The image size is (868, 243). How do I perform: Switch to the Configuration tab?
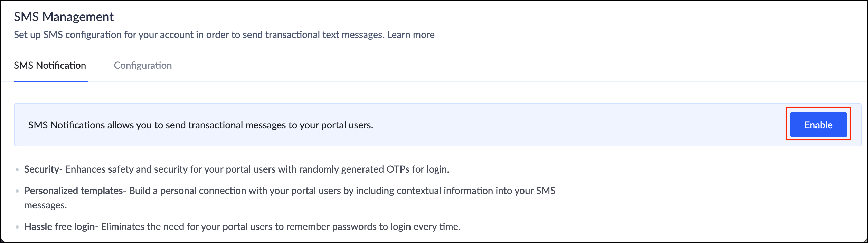click(143, 65)
